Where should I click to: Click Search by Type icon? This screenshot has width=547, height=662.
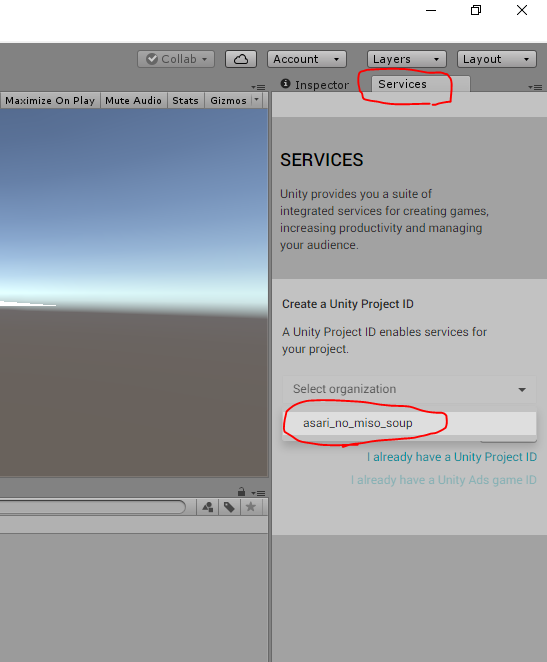pos(208,507)
